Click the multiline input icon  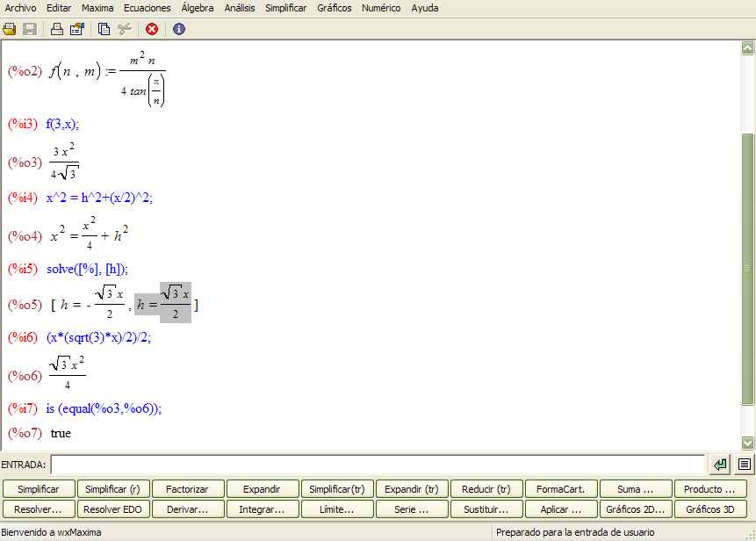point(744,465)
